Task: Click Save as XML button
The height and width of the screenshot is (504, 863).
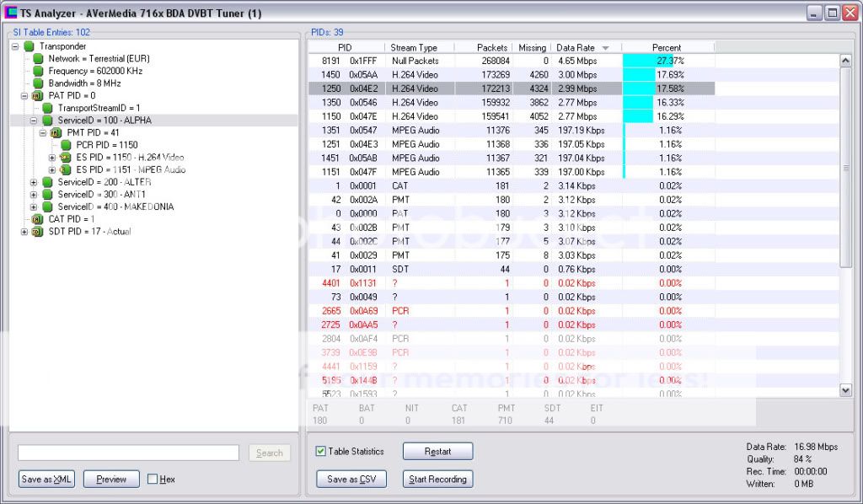Action: (46, 480)
